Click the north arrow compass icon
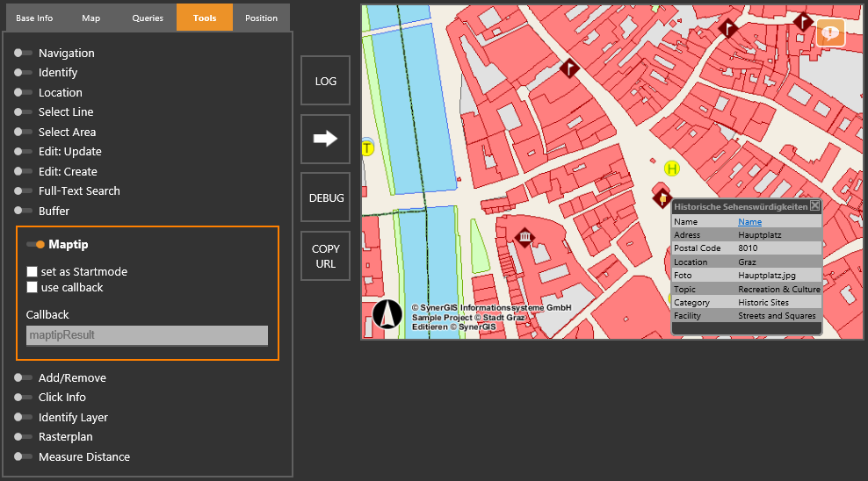Viewport: 868px width, 481px height. (387, 314)
